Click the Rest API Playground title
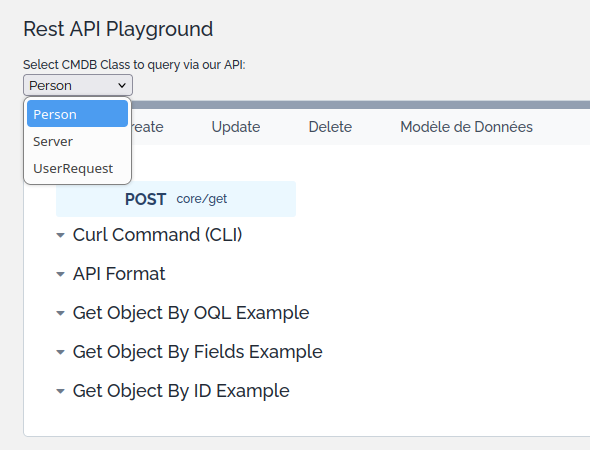Viewport: 590px width, 450px height. pos(118,29)
